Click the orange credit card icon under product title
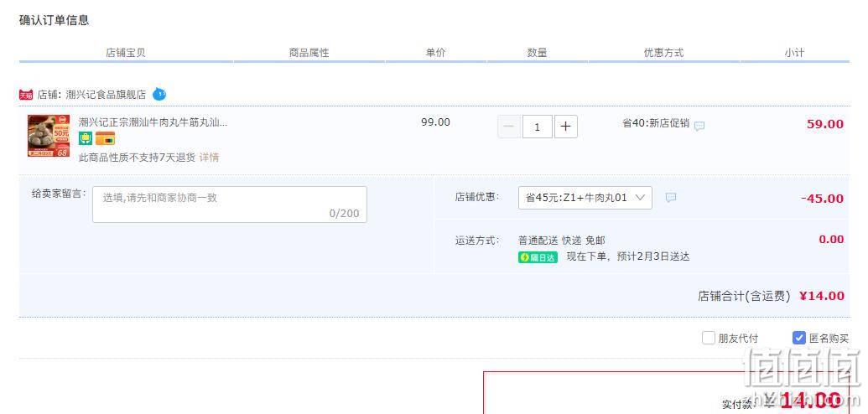The height and width of the screenshot is (414, 868). [x=105, y=138]
